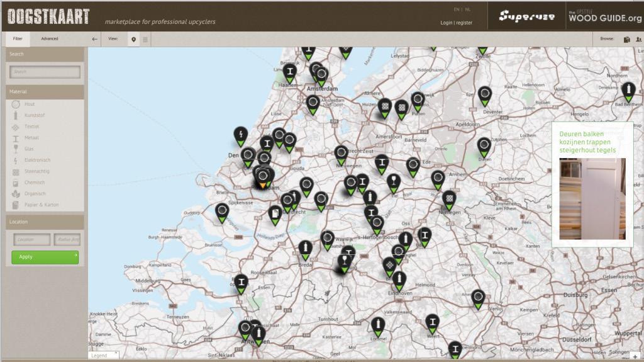Click the Oogstkaart logo

48,16
